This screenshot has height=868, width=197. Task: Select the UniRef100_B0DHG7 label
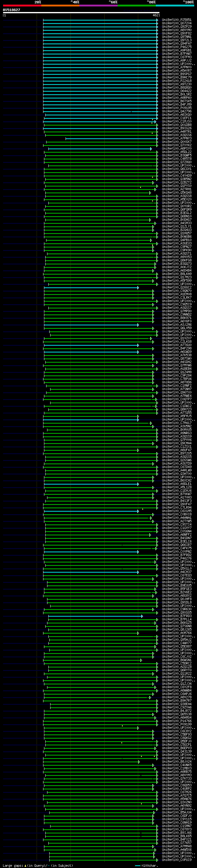click(x=176, y=220)
